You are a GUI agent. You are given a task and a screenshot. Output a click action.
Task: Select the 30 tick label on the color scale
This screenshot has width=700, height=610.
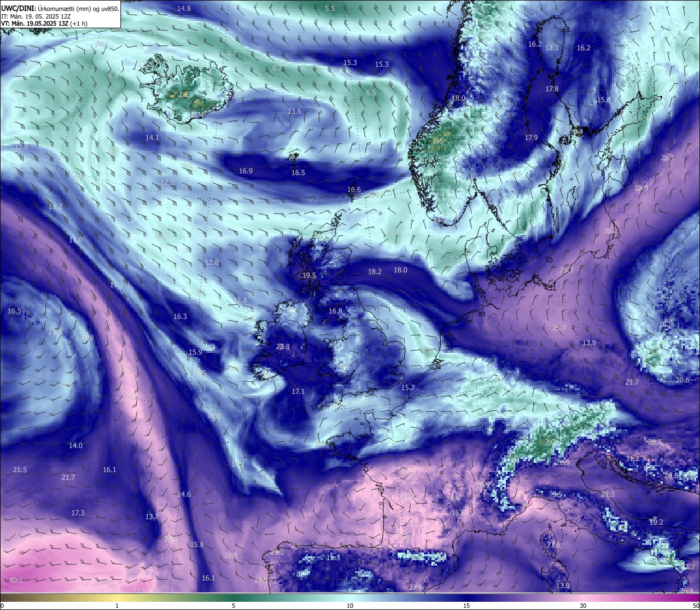583,606
